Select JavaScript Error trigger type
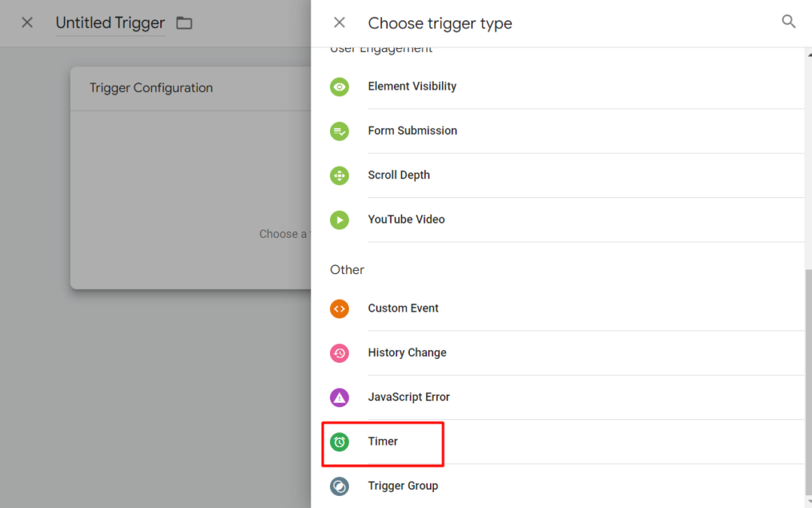The image size is (812, 508). (408, 397)
